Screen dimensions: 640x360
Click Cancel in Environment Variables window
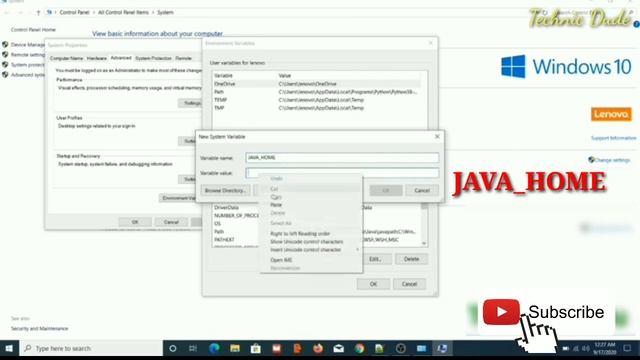click(x=409, y=284)
